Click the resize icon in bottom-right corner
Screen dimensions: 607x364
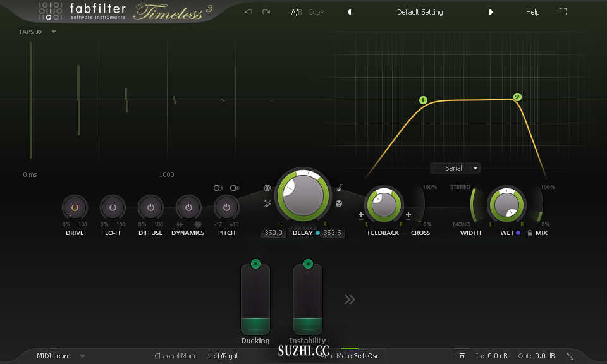(570, 356)
